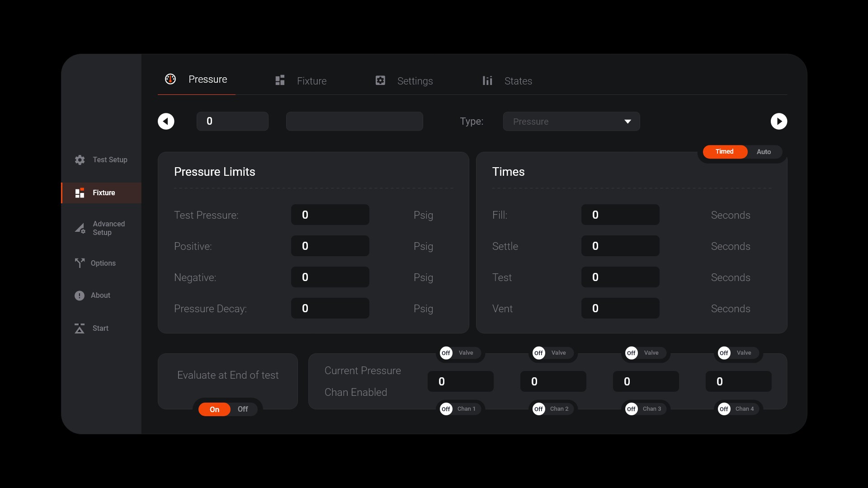Open the States tab

click(x=518, y=81)
